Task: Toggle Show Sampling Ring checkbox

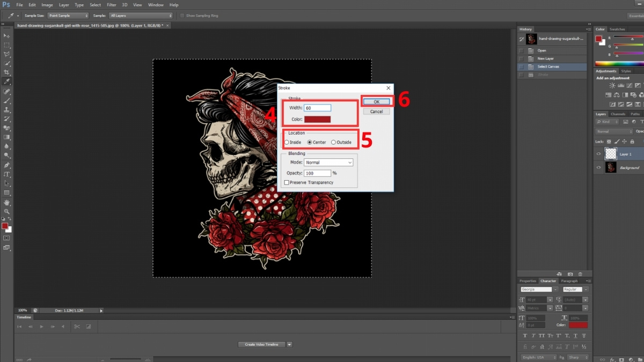Action: 182,16
